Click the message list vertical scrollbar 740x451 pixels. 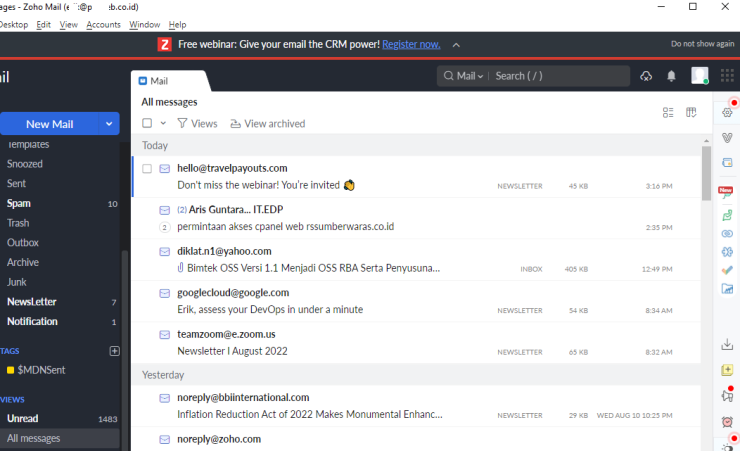point(706,173)
